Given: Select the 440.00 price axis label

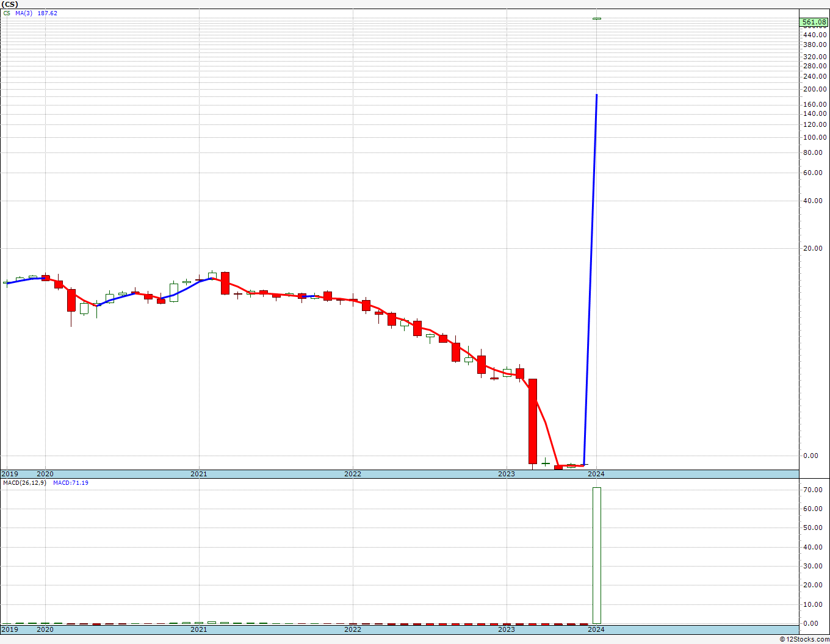Looking at the screenshot, I should (815, 35).
